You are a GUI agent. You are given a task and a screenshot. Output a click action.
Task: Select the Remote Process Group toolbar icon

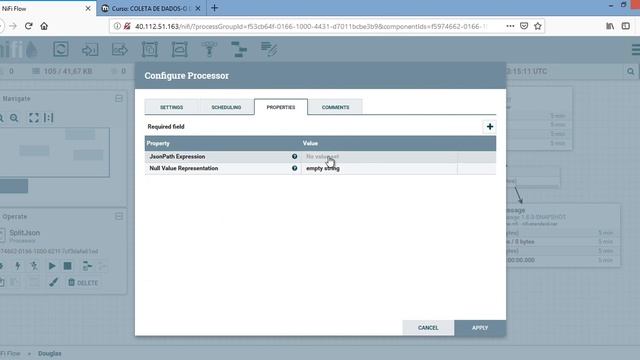point(180,49)
